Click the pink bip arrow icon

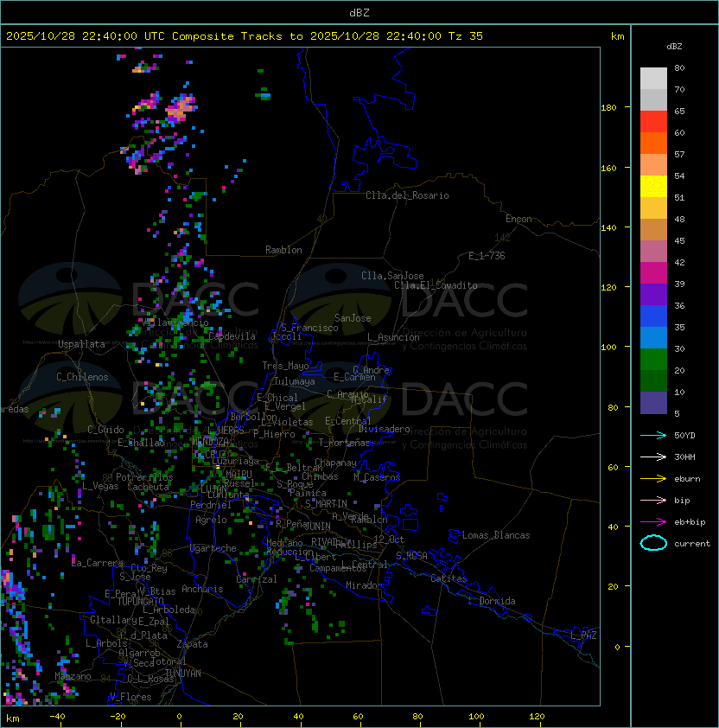(x=653, y=500)
